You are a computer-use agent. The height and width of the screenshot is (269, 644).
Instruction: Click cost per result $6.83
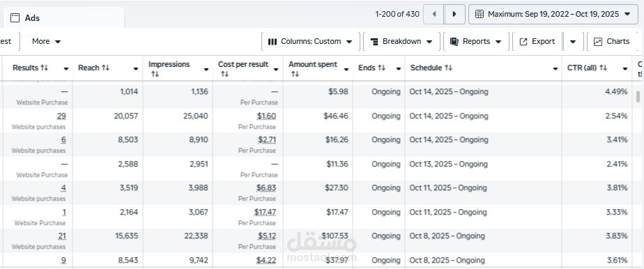click(266, 188)
